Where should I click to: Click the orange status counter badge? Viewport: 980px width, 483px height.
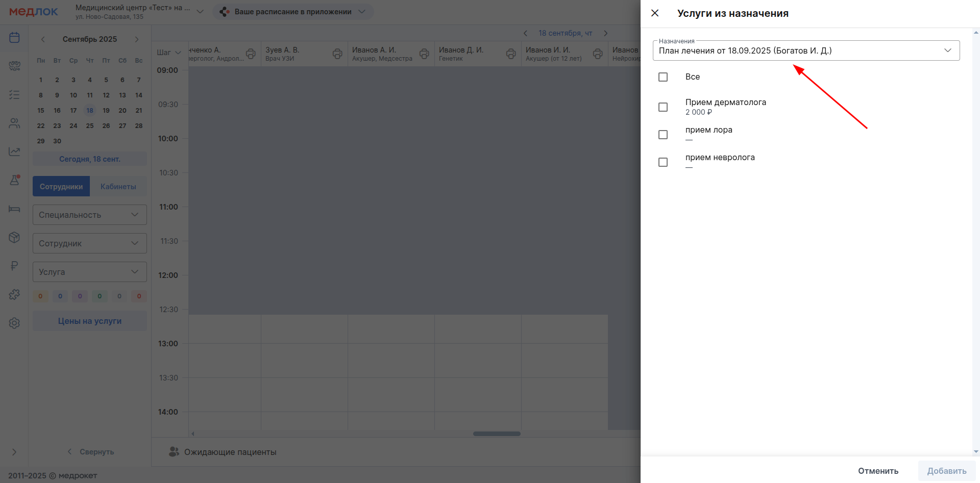(x=40, y=296)
